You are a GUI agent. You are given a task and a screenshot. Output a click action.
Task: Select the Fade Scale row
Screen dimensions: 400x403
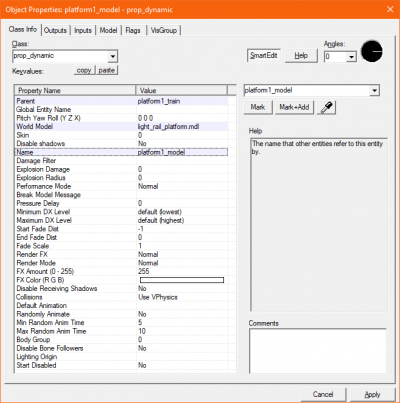(122, 246)
